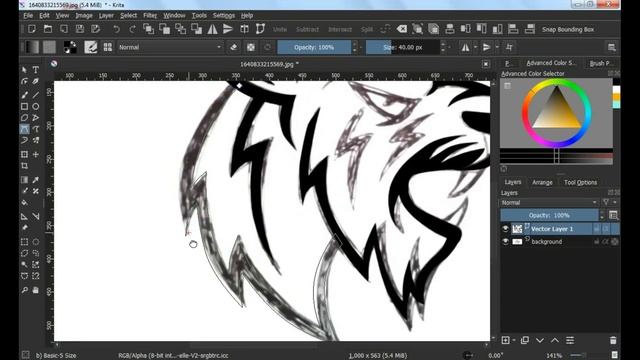Click the Subtract shapes button
The image size is (640, 360).
coord(307,29)
